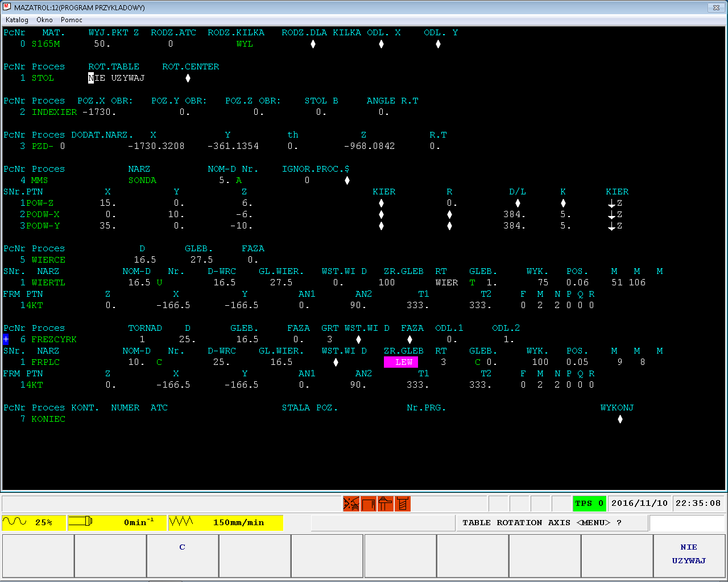Click the first orange status icon with sparks

click(351, 504)
